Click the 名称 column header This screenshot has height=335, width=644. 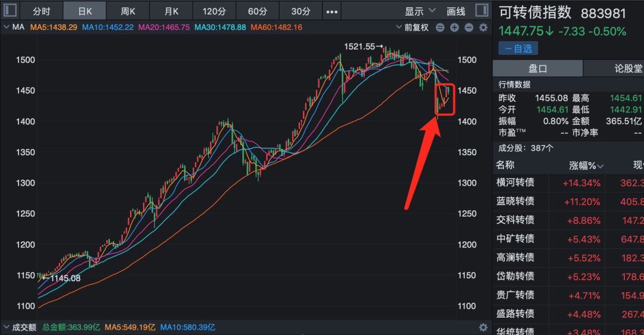pyautogui.click(x=505, y=165)
